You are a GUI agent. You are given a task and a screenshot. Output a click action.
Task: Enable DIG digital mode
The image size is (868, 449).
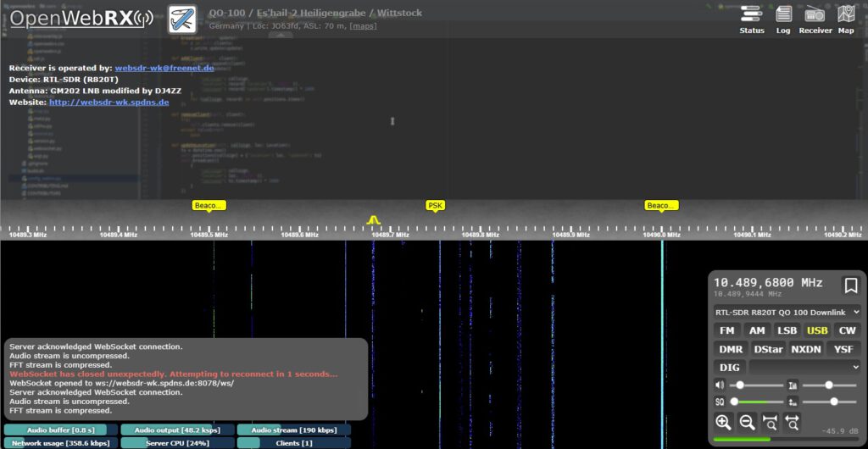[729, 367]
